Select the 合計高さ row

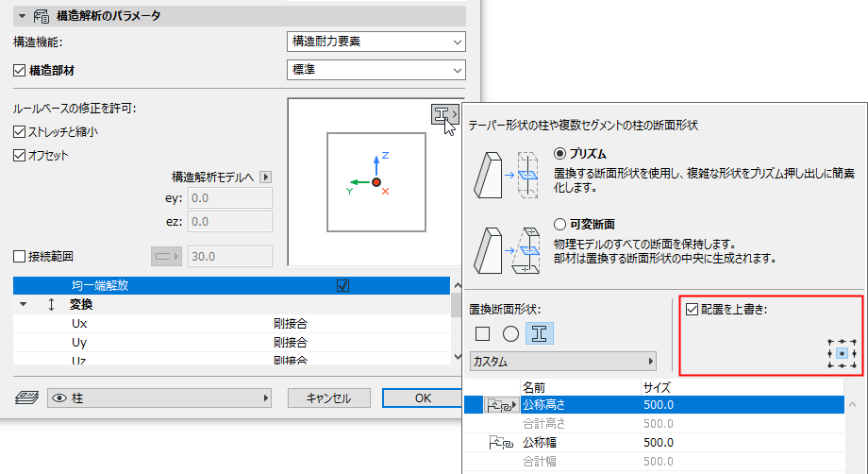coord(654,424)
